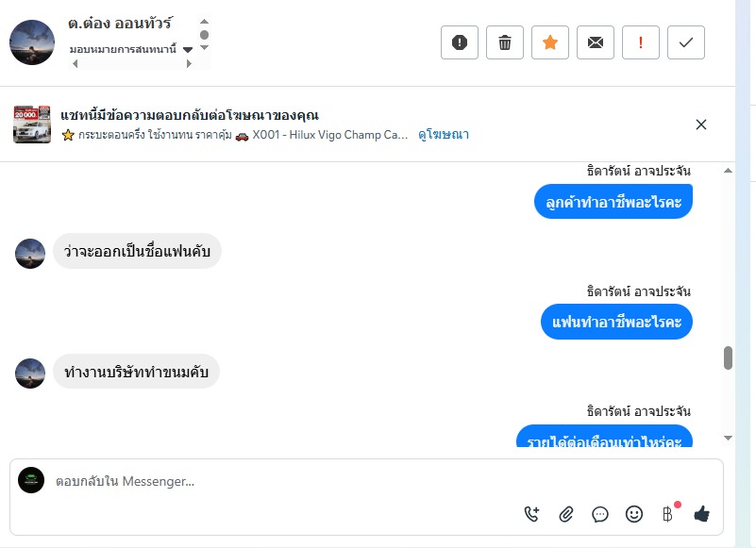
Task: Mark conversation as spam
Action: [460, 42]
